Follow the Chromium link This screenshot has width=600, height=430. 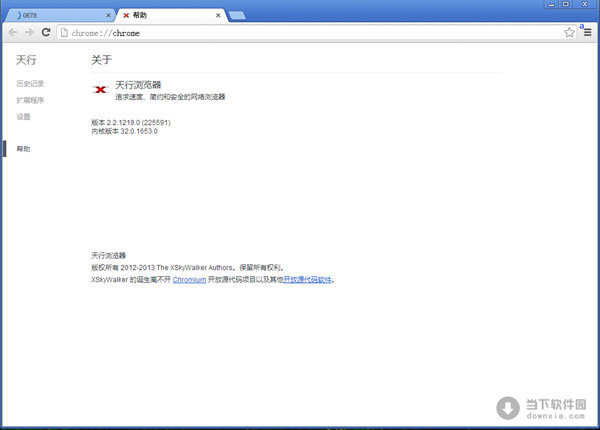point(189,280)
